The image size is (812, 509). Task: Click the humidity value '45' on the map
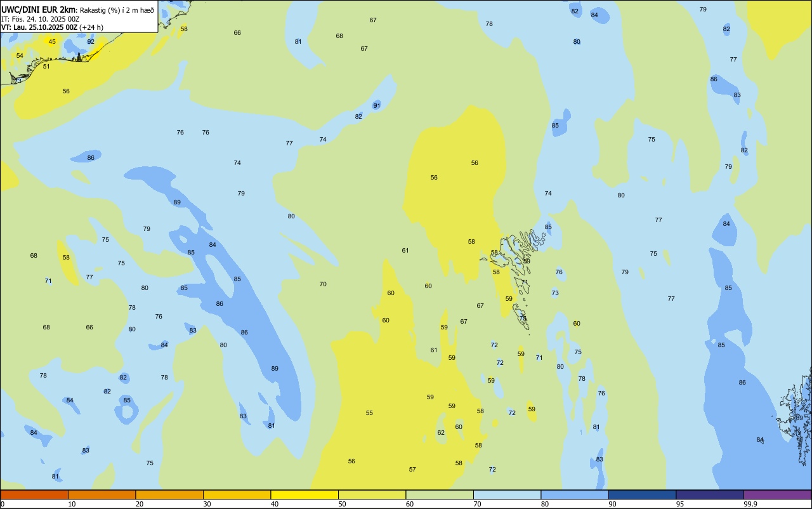click(52, 42)
